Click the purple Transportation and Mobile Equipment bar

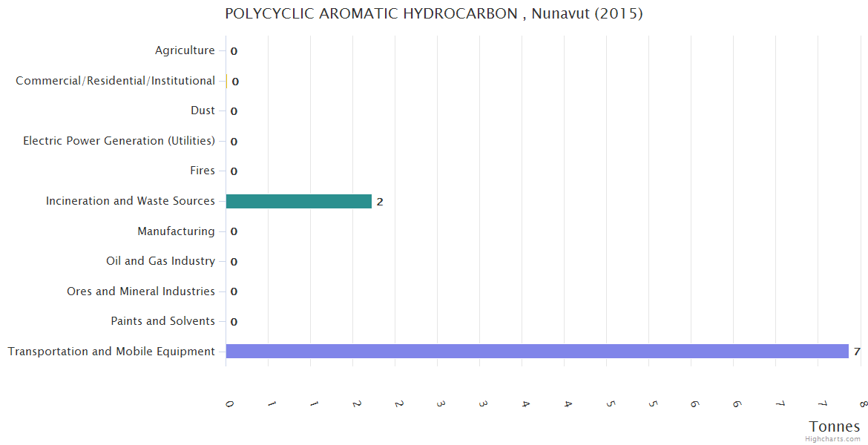(x=536, y=352)
